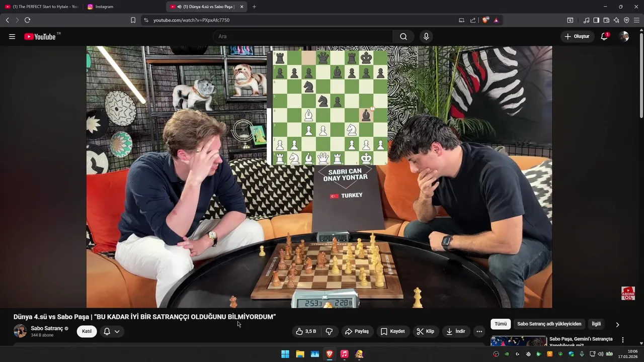This screenshot has height=362, width=644.
Task: Close the Dünya 4.sü vs Sabo Paşa tab
Action: (242, 7)
